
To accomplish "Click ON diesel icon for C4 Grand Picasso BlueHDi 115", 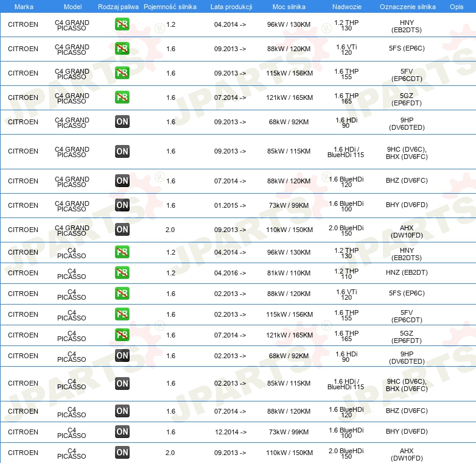I will (122, 151).
